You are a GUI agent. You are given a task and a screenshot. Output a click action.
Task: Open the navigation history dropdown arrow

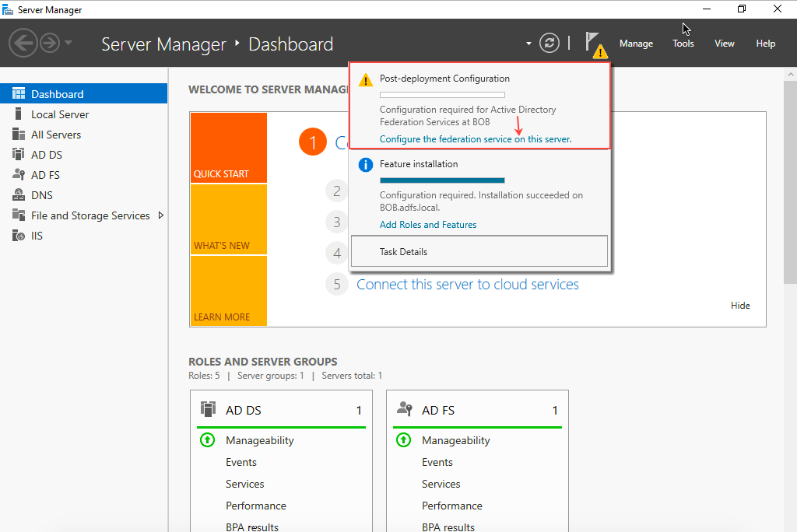click(68, 43)
